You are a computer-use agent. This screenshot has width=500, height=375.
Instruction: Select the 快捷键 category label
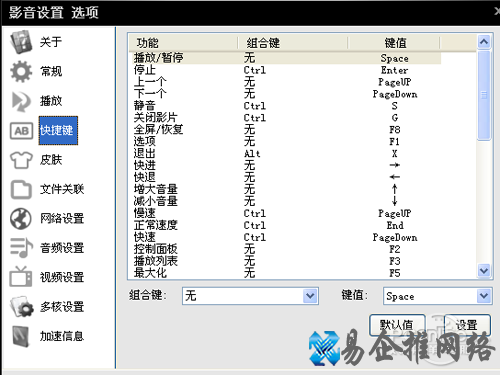tap(58, 130)
